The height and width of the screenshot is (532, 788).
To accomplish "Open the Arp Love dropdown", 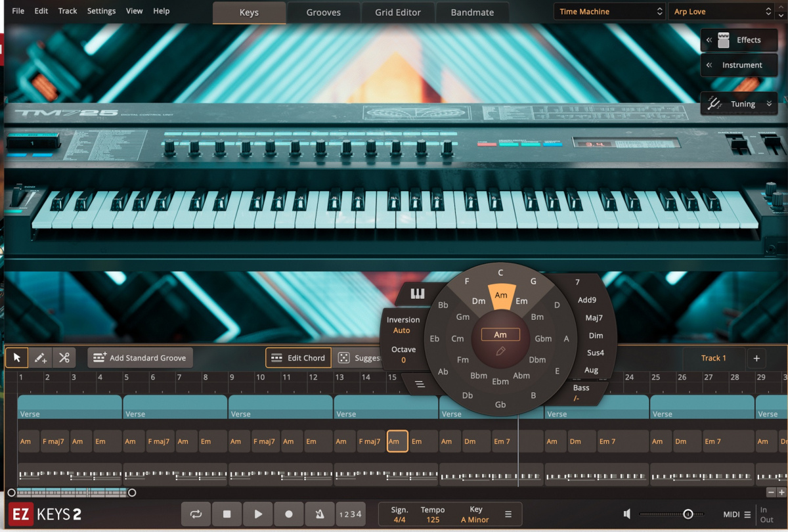I will [x=721, y=11].
